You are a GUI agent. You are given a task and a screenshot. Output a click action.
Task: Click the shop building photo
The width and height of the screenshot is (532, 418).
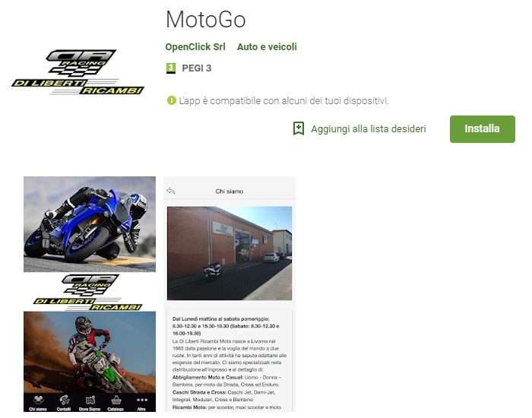(x=230, y=253)
